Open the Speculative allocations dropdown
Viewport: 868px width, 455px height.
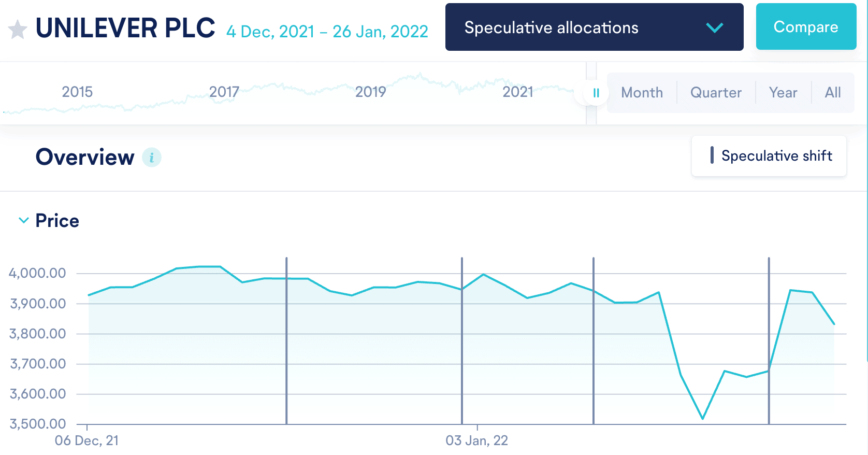pyautogui.click(x=594, y=27)
